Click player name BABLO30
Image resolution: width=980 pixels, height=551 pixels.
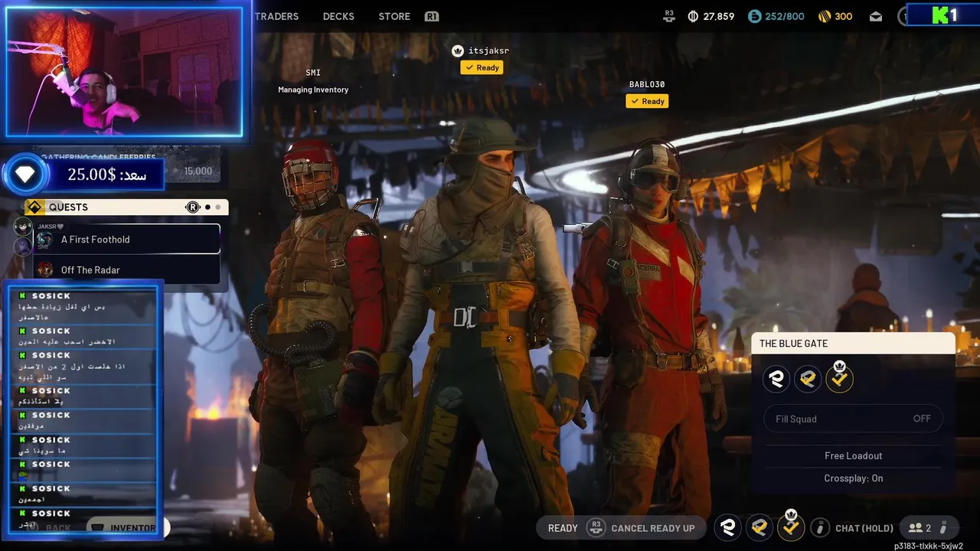click(x=647, y=84)
